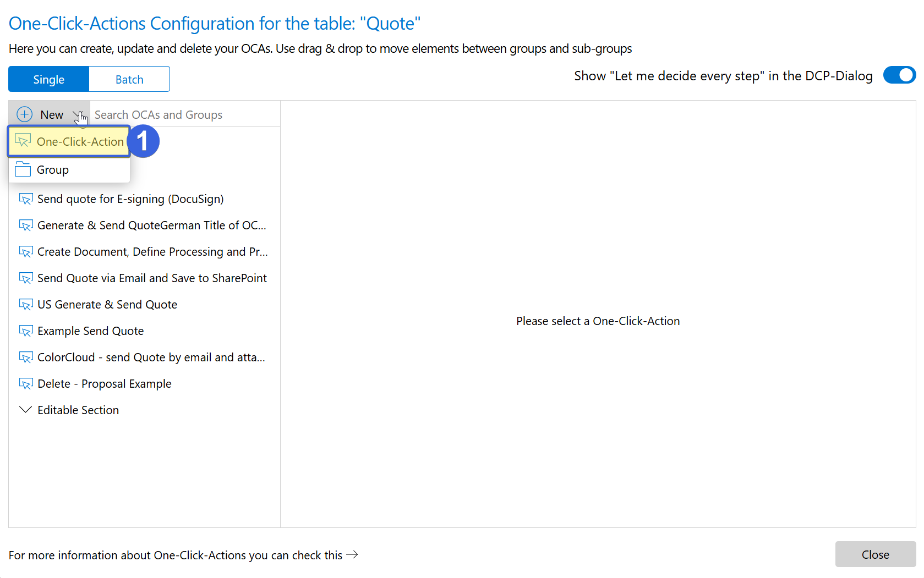Image resolution: width=924 pixels, height=578 pixels.
Task: Toggle the "Let me decide every step" switch
Action: 899,75
